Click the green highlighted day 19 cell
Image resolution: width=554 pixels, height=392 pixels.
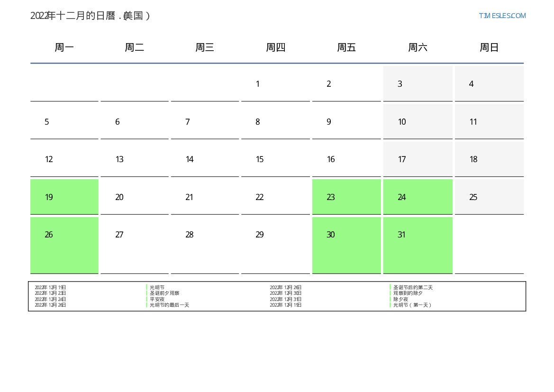coord(64,197)
